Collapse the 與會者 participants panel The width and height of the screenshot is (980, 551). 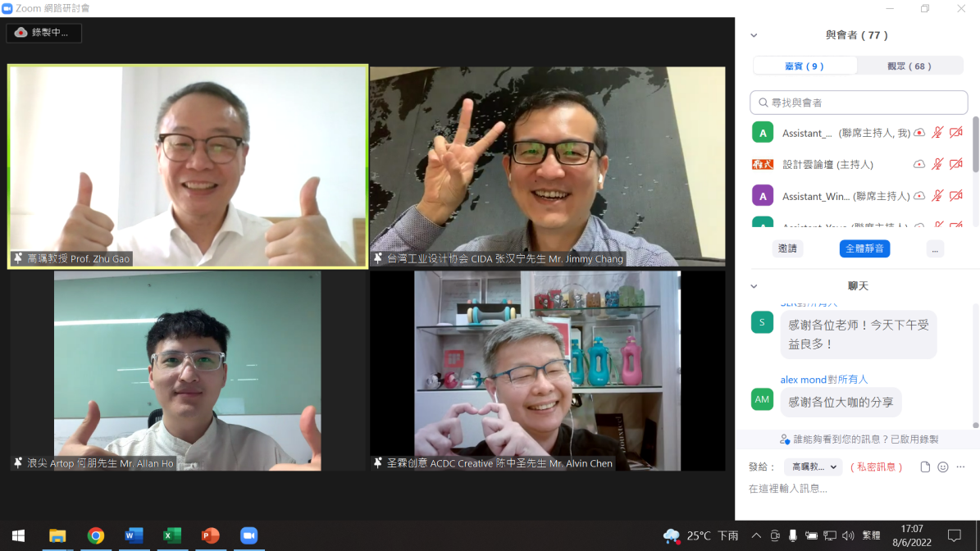coord(754,35)
